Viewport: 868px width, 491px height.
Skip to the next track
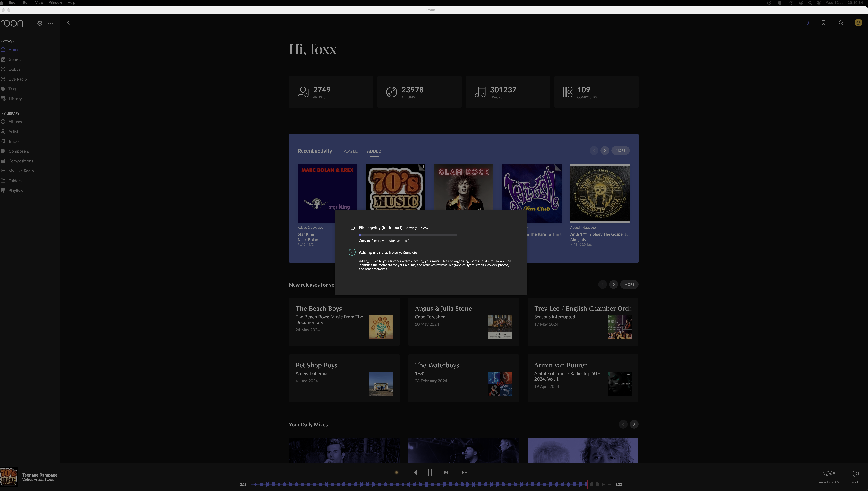point(445,472)
